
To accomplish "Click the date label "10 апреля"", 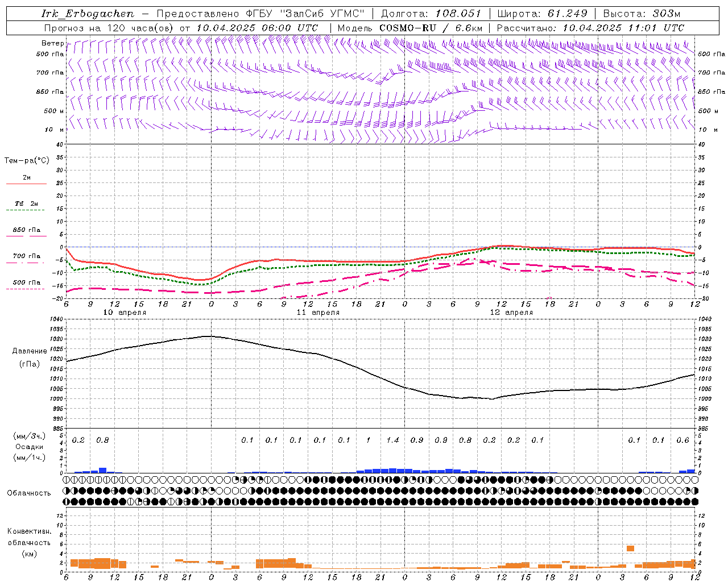I will pyautogui.click(x=125, y=313).
